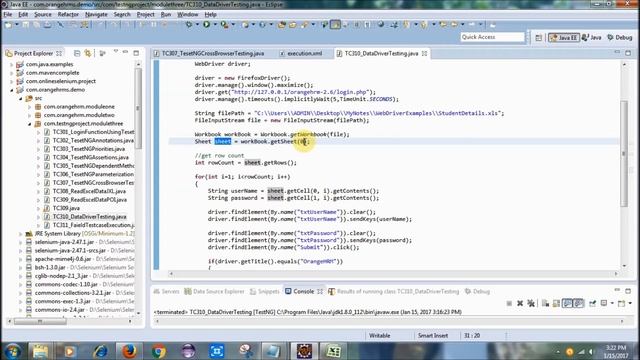
Task: Click the Open Web Browser globe icon
Action: pyautogui.click(x=381, y=25)
